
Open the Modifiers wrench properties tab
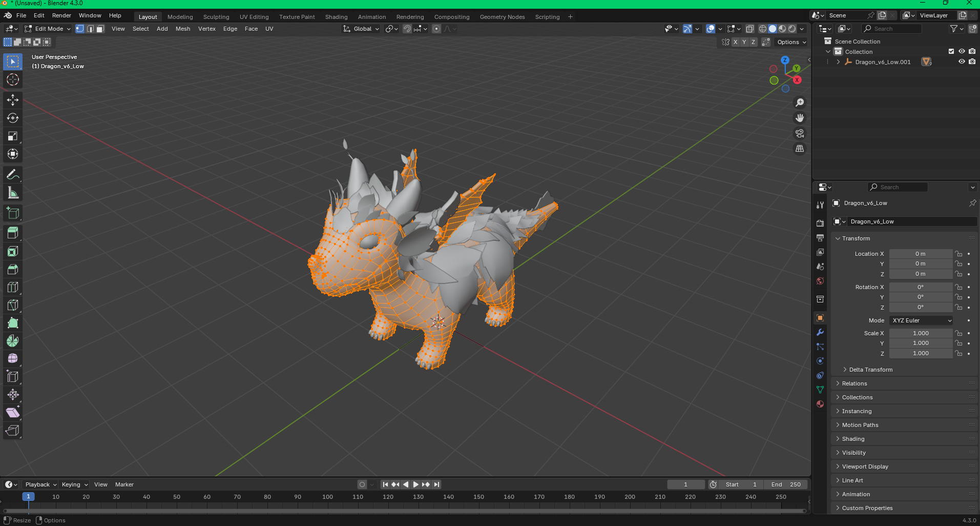click(x=820, y=332)
